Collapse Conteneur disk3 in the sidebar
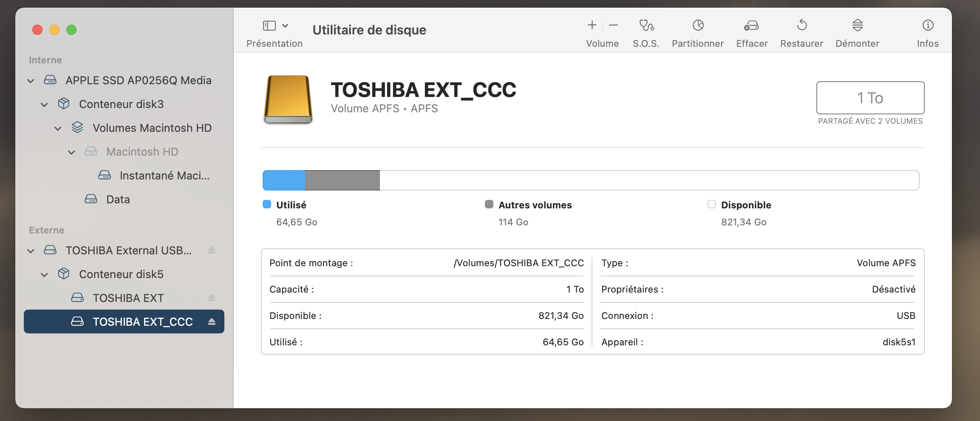The width and height of the screenshot is (980, 421). [x=44, y=105]
